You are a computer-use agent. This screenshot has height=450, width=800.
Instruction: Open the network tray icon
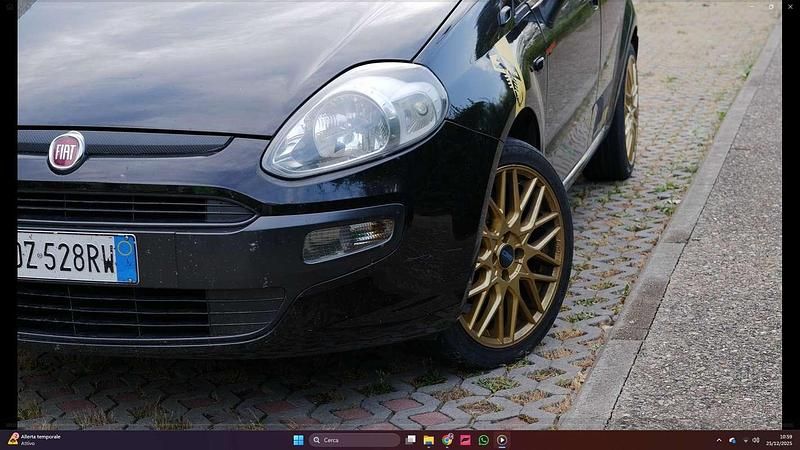(746, 441)
